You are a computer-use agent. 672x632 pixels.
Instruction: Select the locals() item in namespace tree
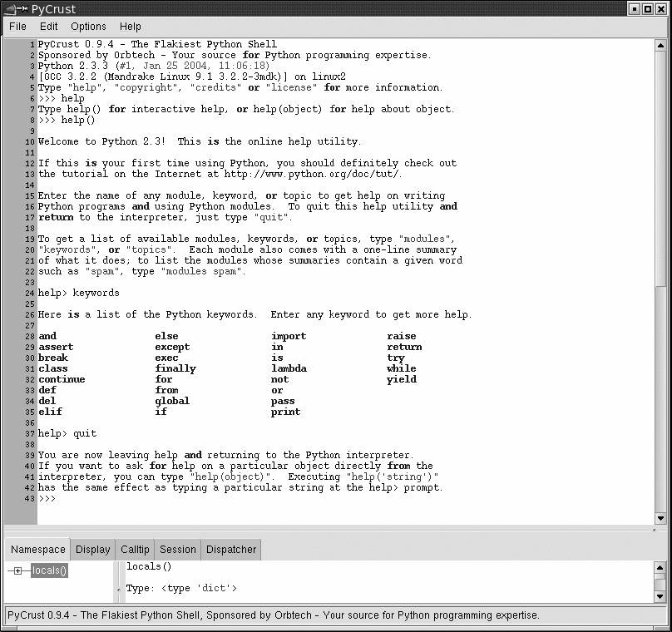[49, 570]
